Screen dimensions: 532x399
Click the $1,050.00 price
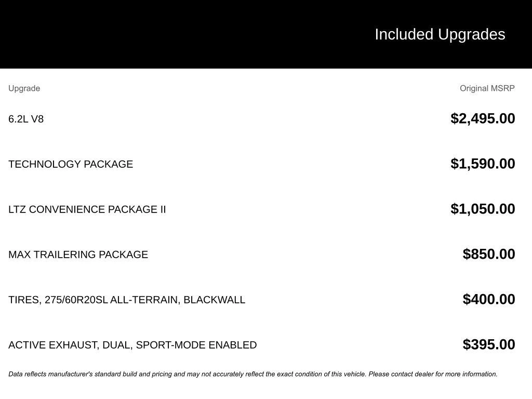click(483, 209)
